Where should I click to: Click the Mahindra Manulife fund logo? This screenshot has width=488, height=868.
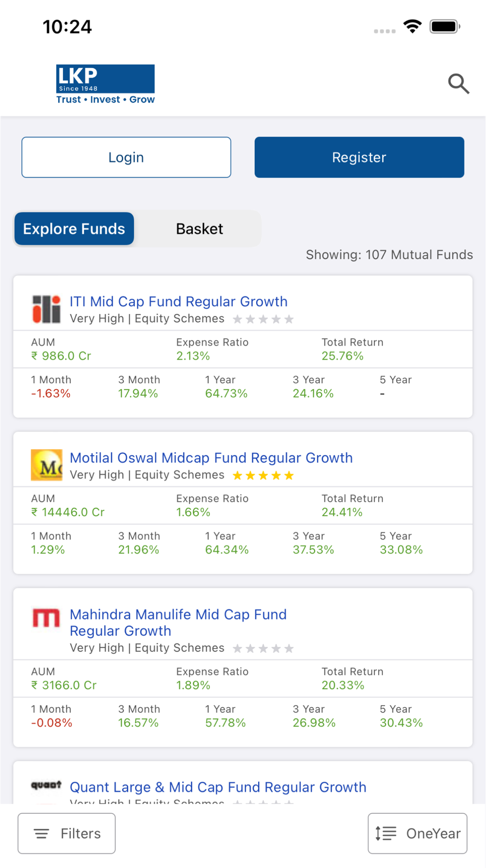[x=46, y=618]
